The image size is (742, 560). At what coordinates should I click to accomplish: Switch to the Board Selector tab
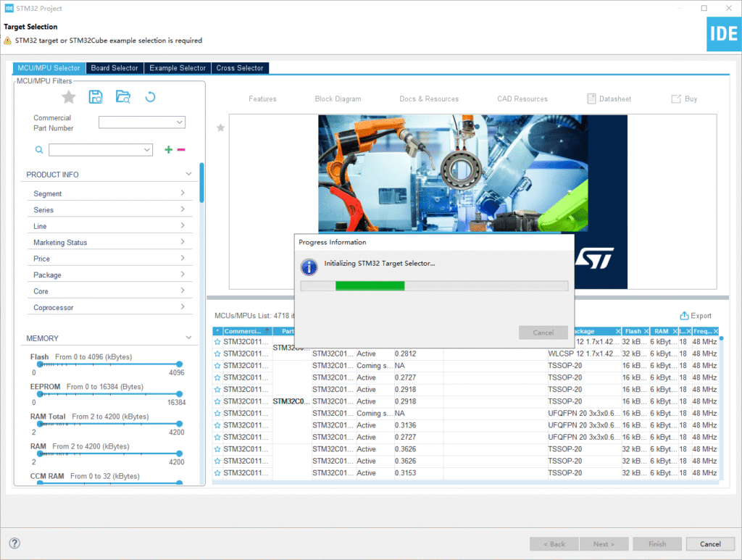(x=114, y=68)
